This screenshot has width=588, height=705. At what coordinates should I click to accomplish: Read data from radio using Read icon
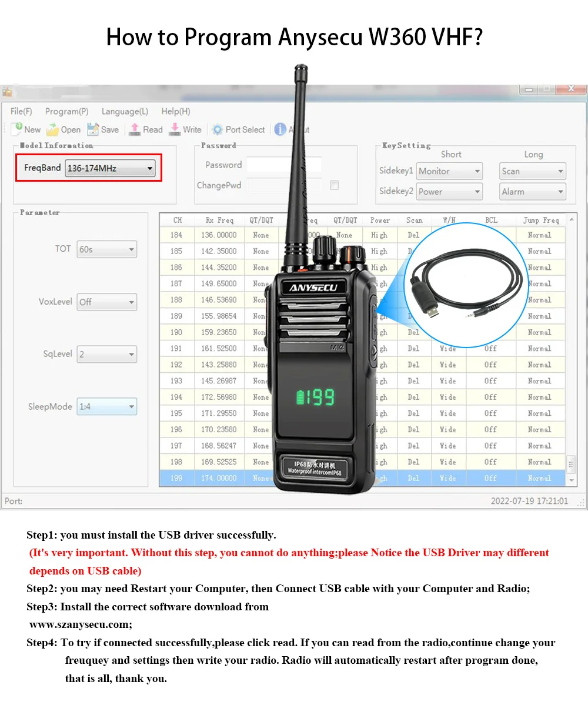pos(135,129)
